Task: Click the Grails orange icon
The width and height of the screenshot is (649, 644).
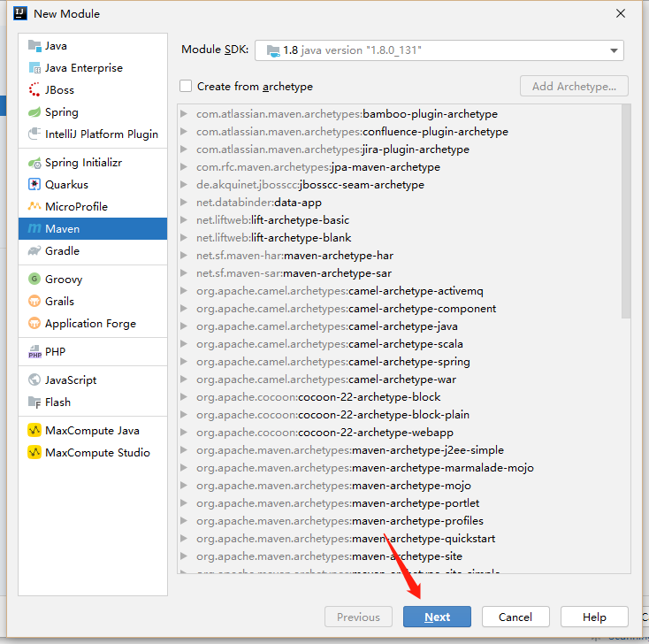Action: click(34, 301)
